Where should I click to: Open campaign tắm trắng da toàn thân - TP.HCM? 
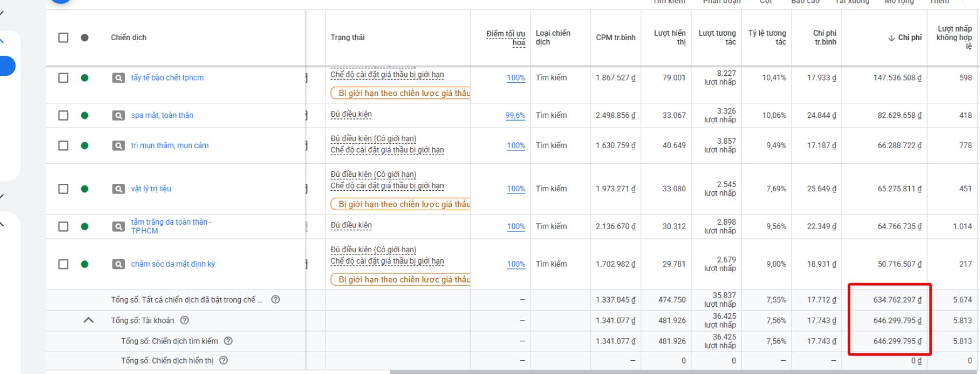pyautogui.click(x=171, y=226)
